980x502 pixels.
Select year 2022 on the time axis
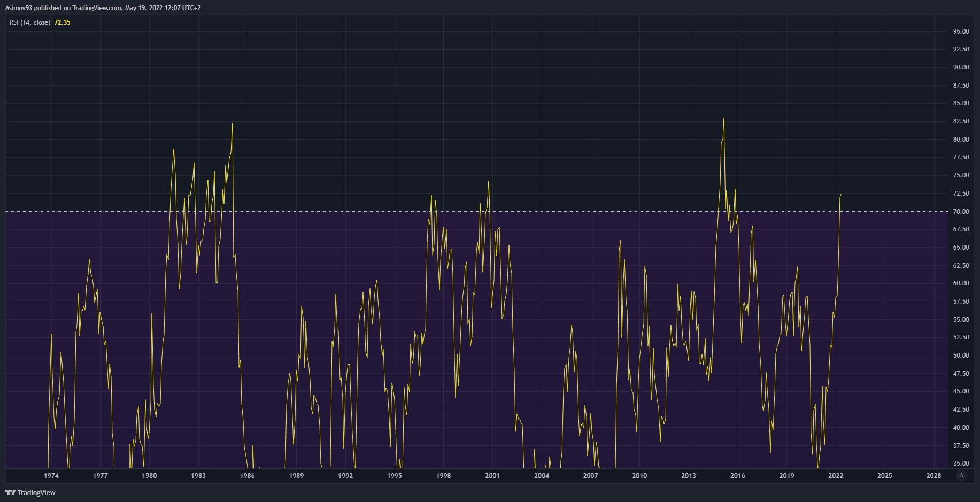click(836, 476)
